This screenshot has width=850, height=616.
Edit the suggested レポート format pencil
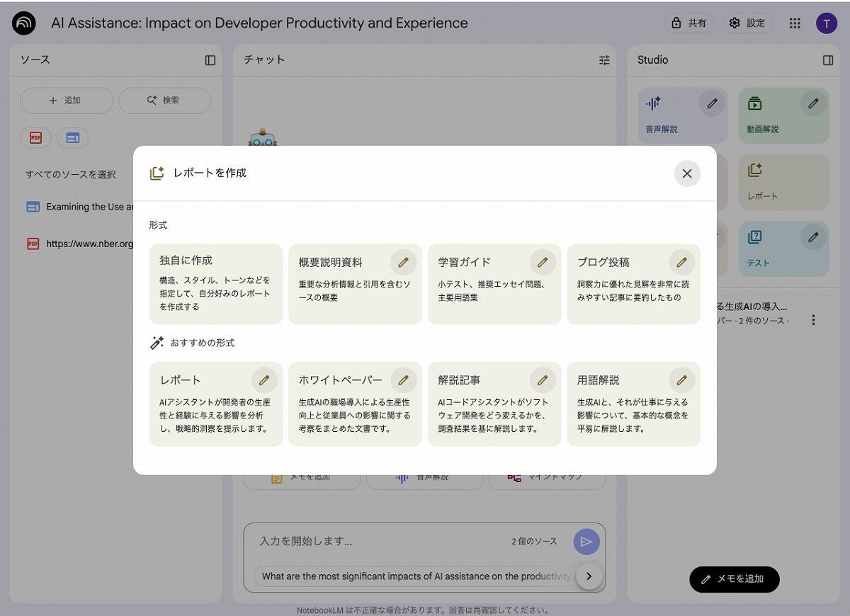pos(264,380)
